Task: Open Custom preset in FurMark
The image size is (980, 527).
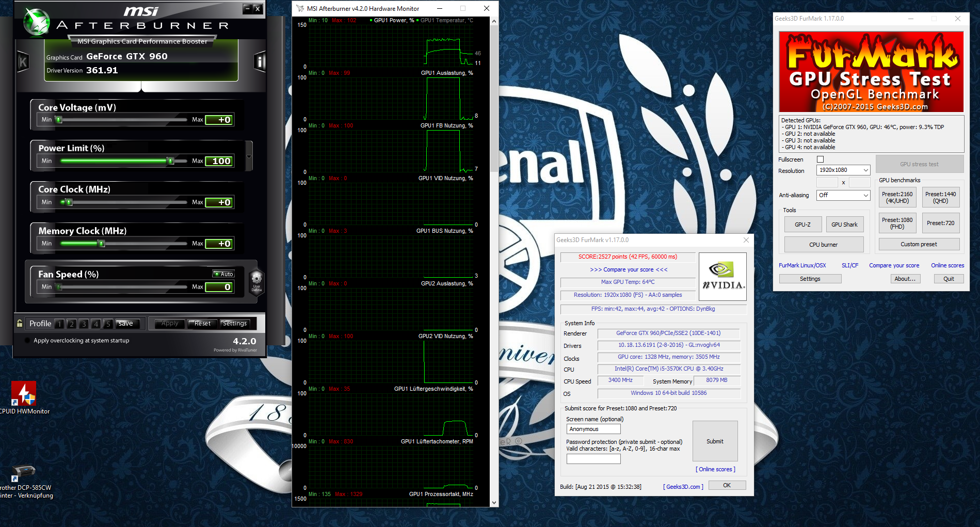Action: (919, 244)
